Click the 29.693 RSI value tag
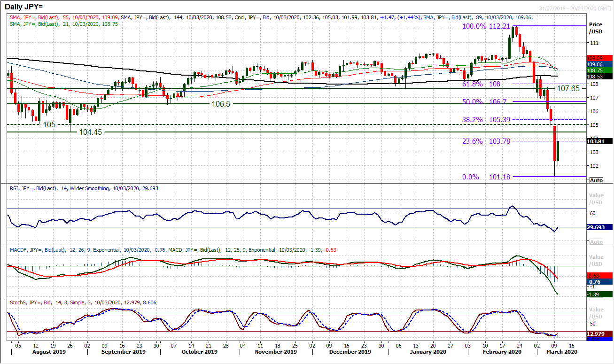 (x=600, y=227)
